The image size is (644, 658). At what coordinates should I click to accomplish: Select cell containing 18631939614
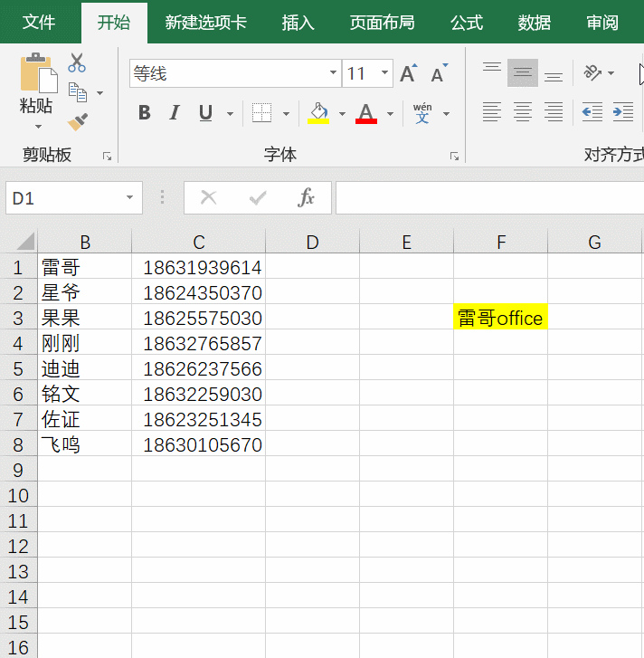point(199,267)
